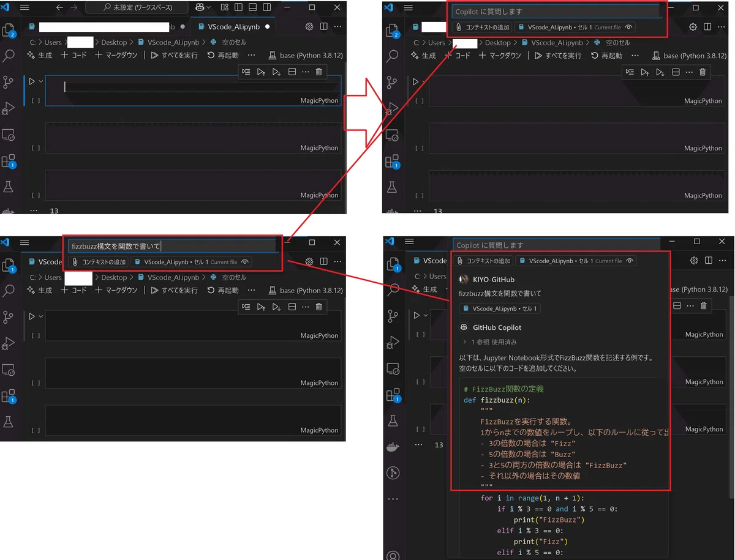Open Run and Debug icon in 未設定 search-bar window
735x560 pixels.
(9, 108)
